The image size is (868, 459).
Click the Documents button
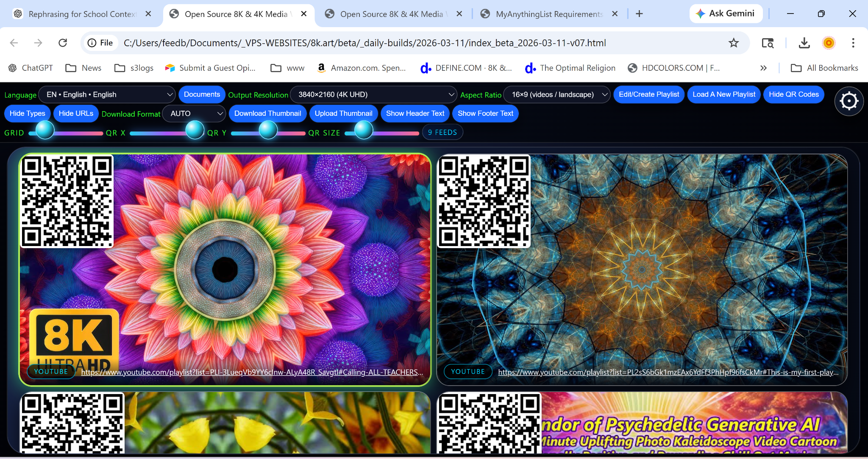(202, 95)
